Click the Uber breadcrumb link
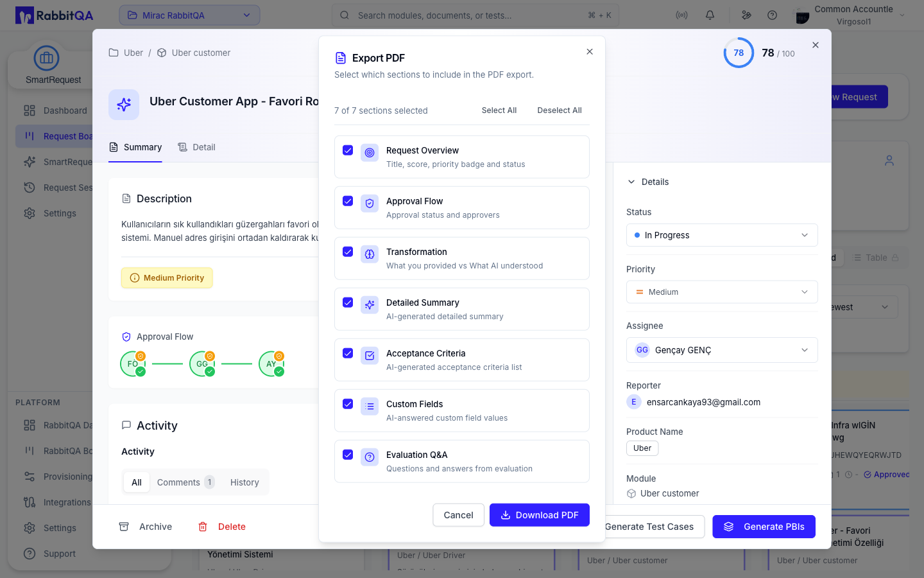 [x=133, y=53]
